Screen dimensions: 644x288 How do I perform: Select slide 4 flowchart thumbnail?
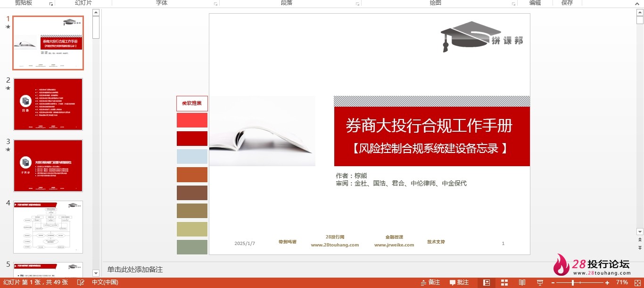[48, 227]
